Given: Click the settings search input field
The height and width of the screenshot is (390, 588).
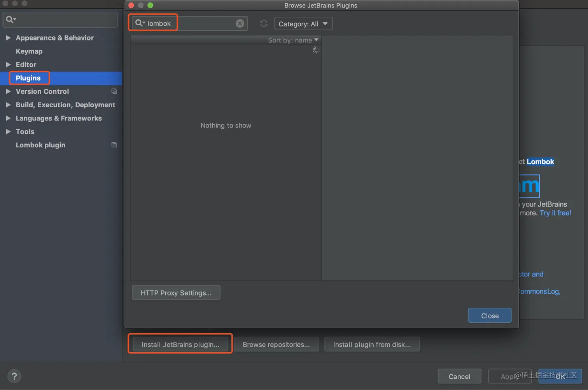Looking at the screenshot, I should pyautogui.click(x=60, y=20).
